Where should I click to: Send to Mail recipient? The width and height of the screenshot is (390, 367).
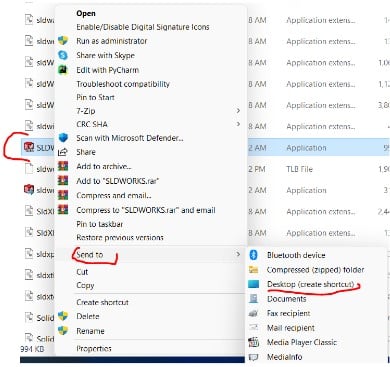pos(291,328)
